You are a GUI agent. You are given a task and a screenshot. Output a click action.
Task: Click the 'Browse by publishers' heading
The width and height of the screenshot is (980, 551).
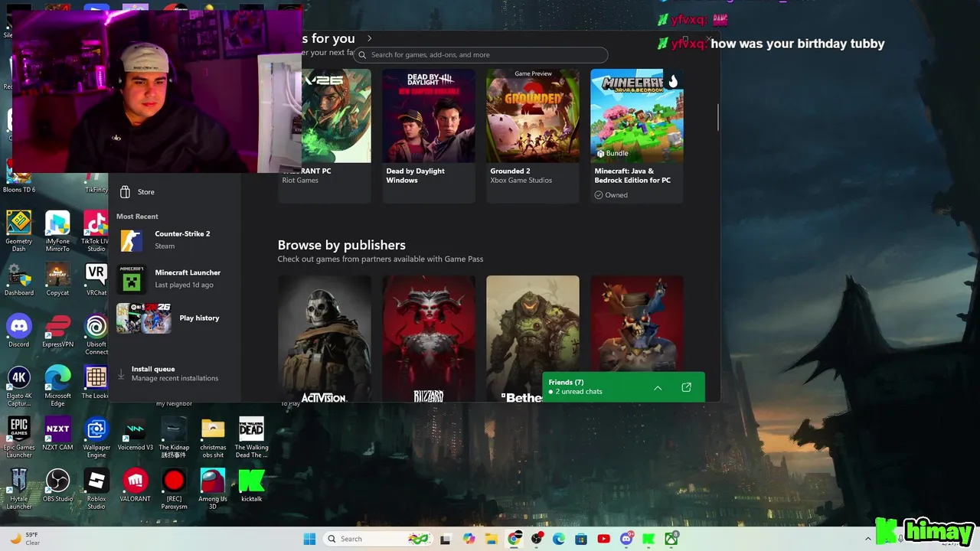tap(341, 245)
